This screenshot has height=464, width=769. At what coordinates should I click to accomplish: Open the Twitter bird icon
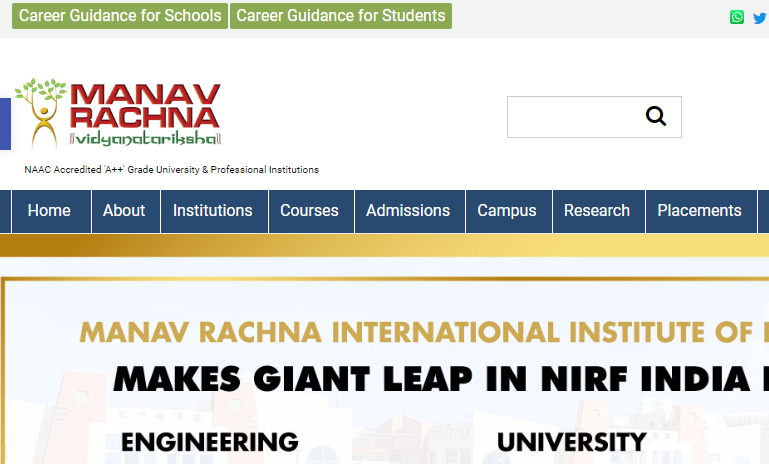[760, 18]
